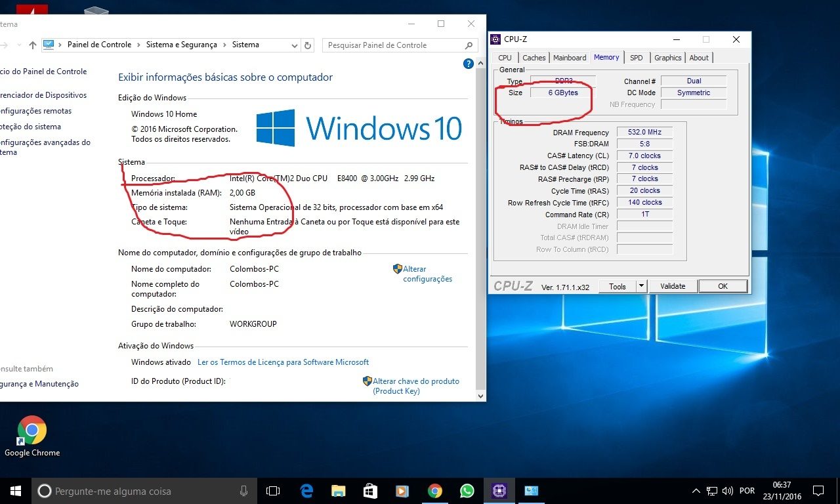The height and width of the screenshot is (504, 840).
Task: Click the CPU-Z title bar icon
Action: pyautogui.click(x=495, y=39)
